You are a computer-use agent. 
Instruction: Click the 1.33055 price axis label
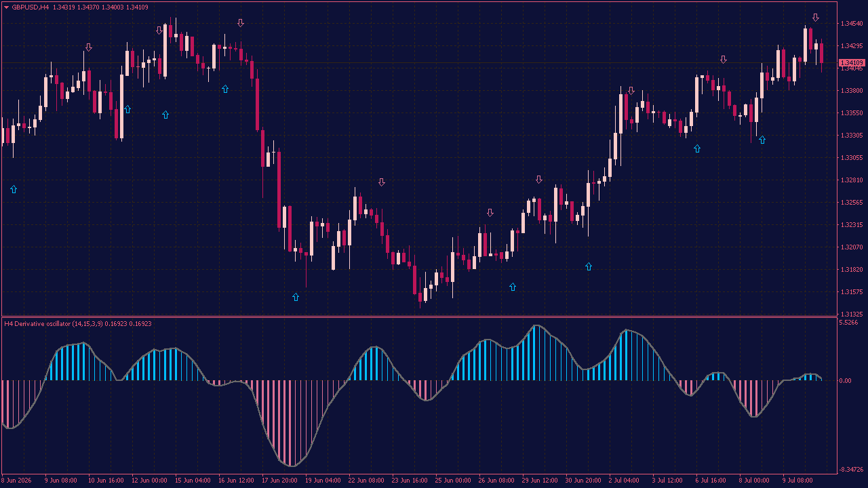tap(851, 158)
